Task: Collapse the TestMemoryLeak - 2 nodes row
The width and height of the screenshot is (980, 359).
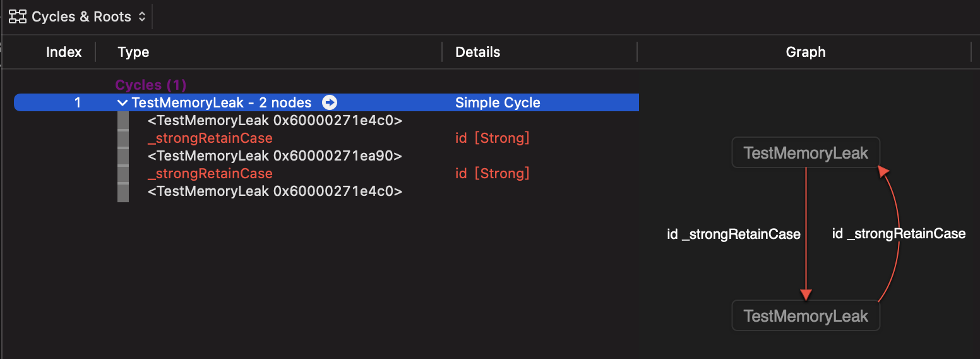Action: [x=122, y=102]
